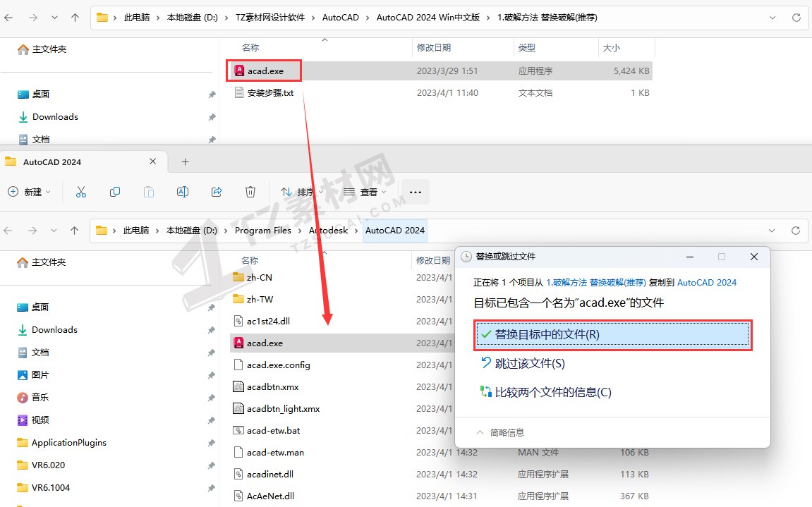Choose 跳过该文件(S) in the dialog
Image resolution: width=812 pixels, height=507 pixels.
[523, 364]
